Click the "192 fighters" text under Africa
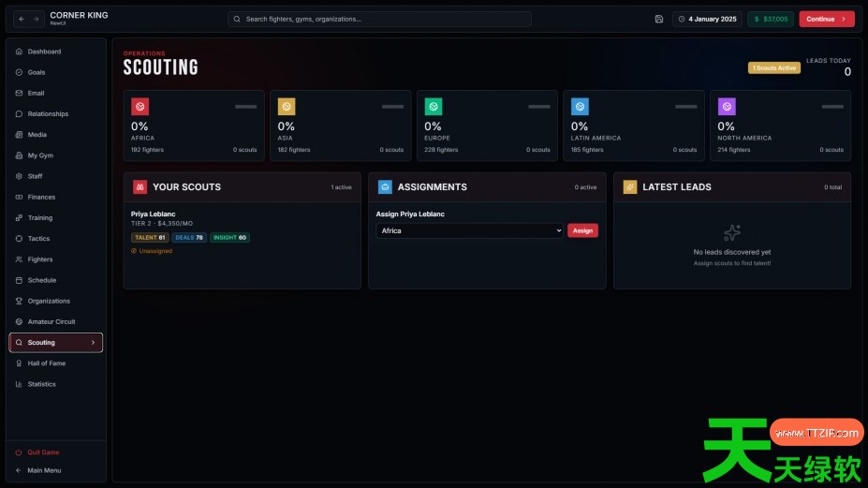The height and width of the screenshot is (488, 868). pos(147,150)
